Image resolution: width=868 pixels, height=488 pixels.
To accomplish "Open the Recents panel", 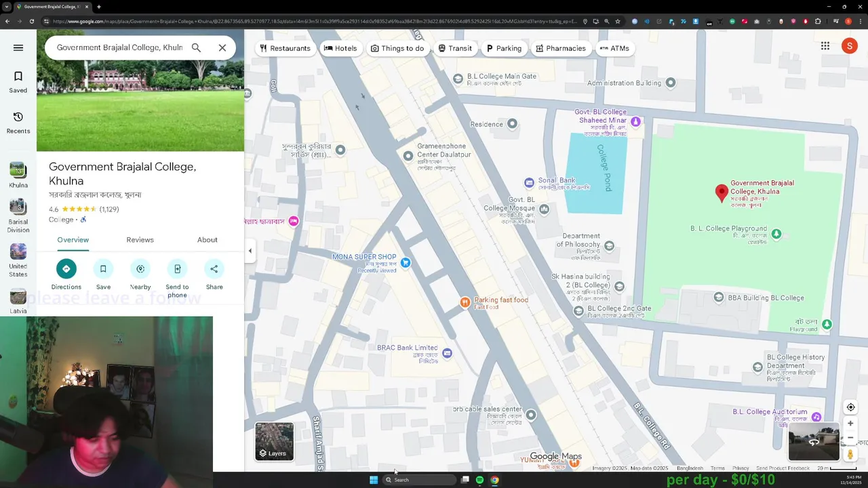I will point(18,123).
